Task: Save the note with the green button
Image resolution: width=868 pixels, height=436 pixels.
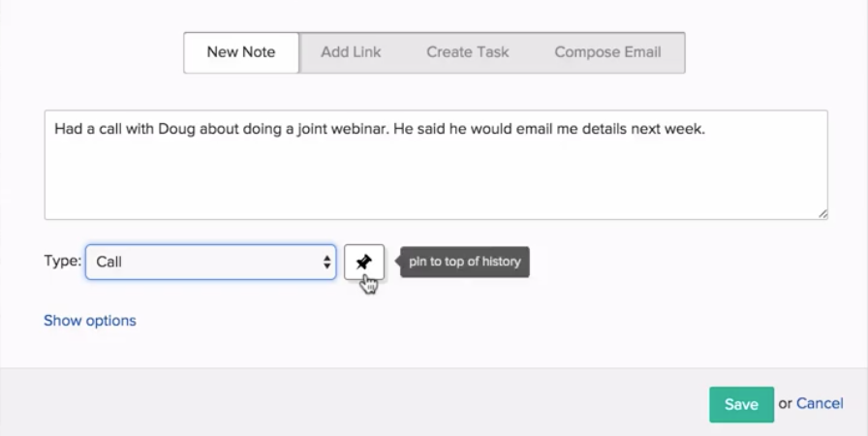Action: point(741,404)
